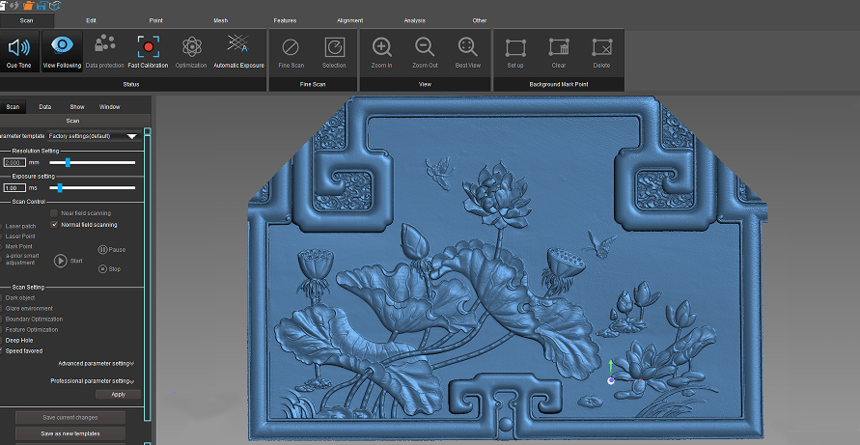Click the Stop scanning icon
This screenshot has height=445, width=860.
coord(103,269)
